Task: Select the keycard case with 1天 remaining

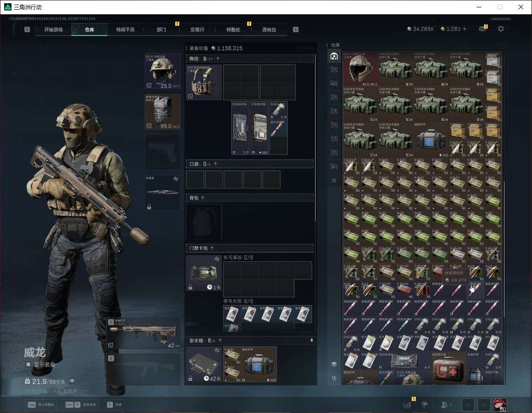Action: point(204,273)
